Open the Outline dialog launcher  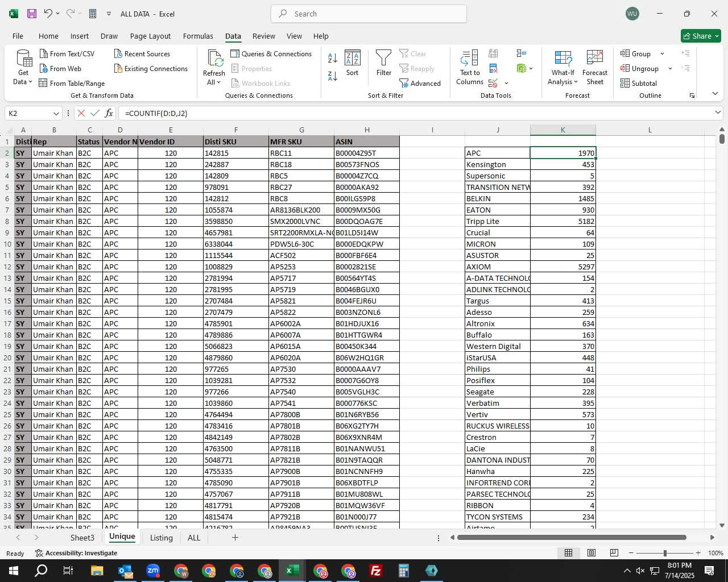point(692,95)
